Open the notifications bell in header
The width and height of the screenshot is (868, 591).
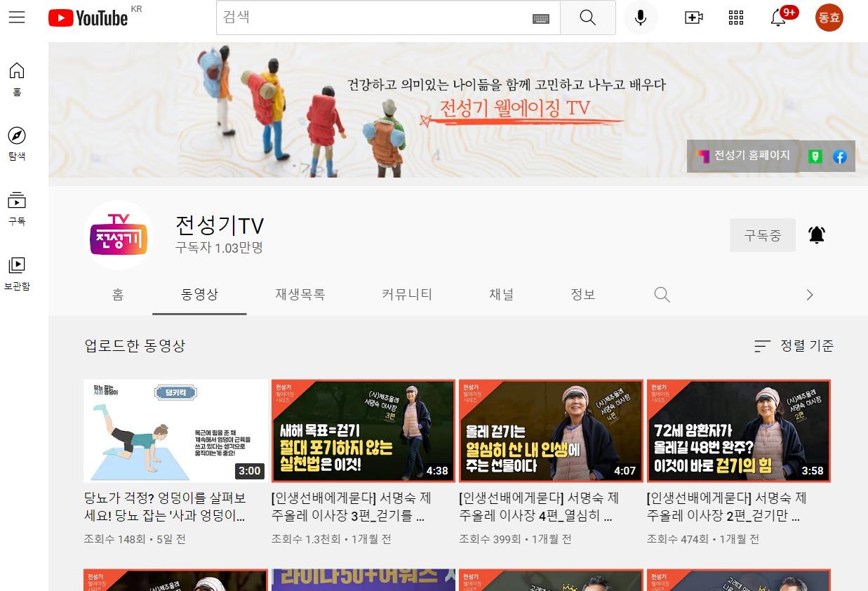779,18
